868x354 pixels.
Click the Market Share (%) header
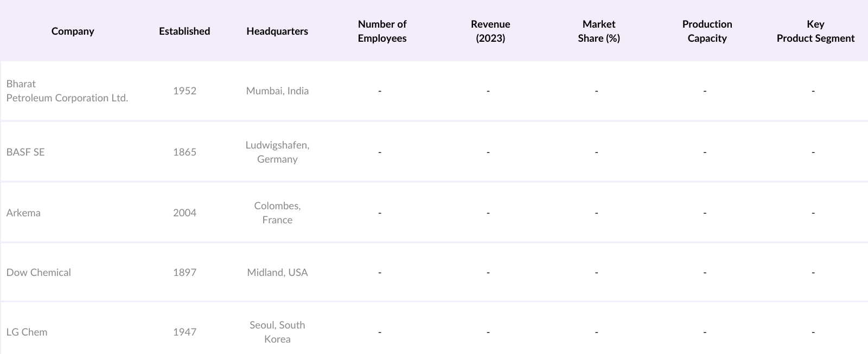599,31
